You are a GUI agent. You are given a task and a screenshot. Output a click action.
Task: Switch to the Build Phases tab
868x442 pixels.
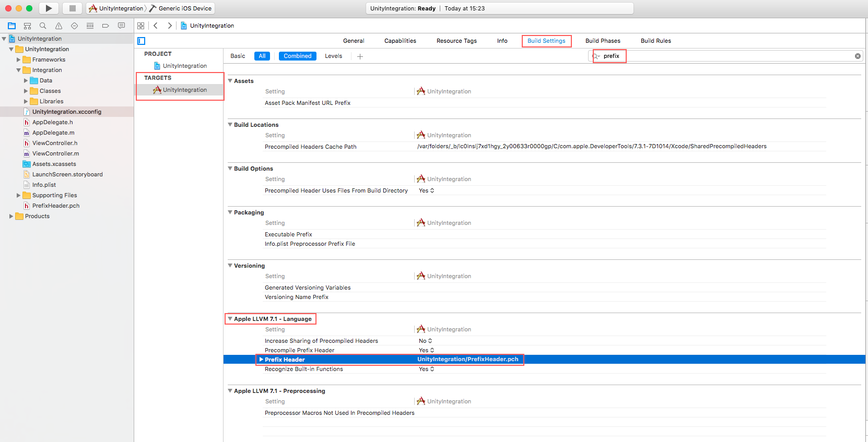point(602,41)
